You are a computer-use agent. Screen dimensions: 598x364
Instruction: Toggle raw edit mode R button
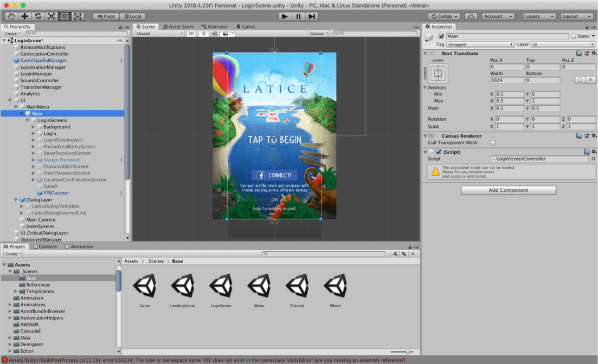590,80
